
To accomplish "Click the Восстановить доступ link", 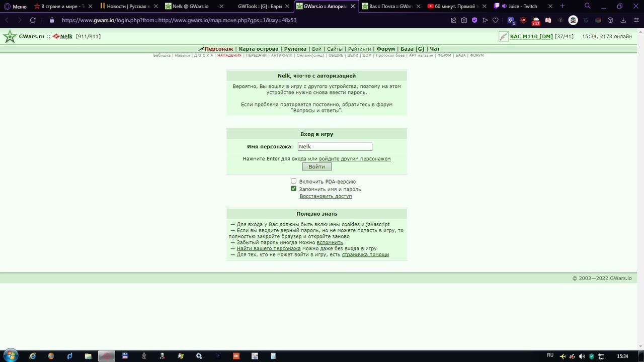I will pyautogui.click(x=326, y=196).
